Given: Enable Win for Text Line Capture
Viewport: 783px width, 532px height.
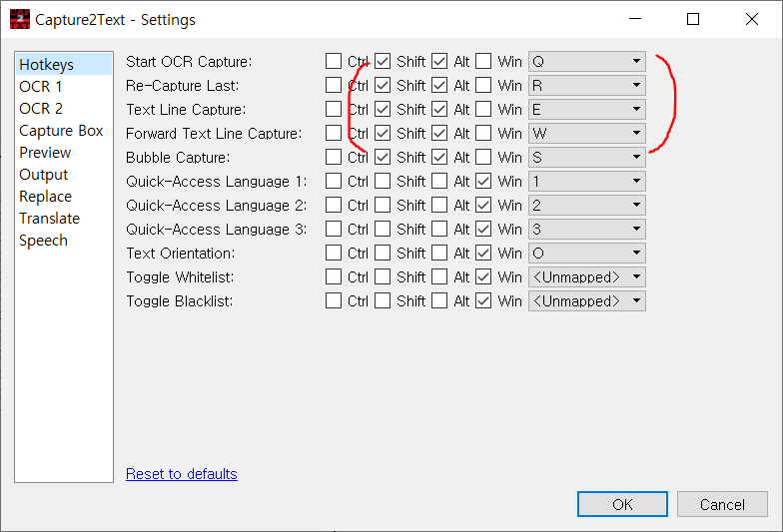Looking at the screenshot, I should pos(483,109).
